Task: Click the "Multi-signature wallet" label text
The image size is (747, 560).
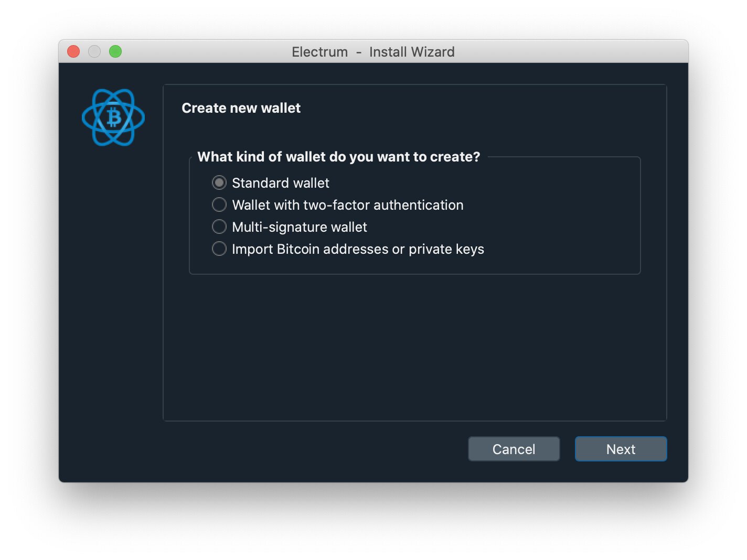Action: 300,227
